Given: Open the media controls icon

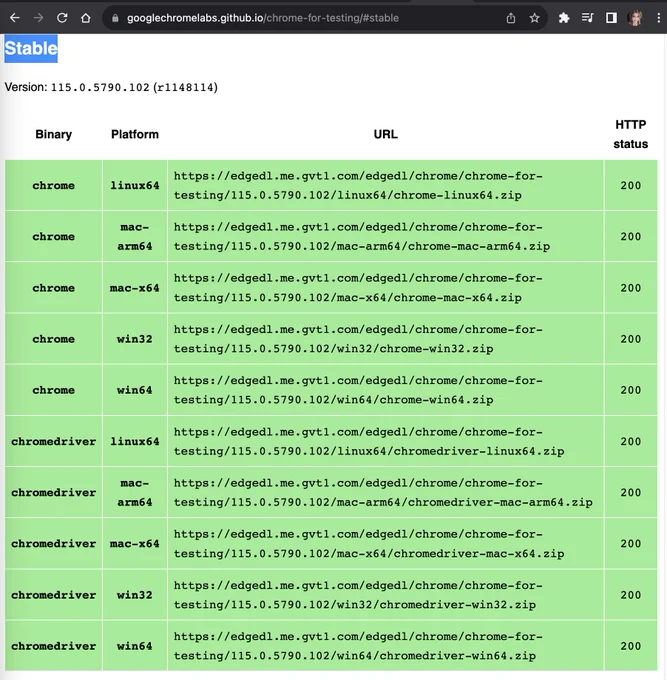Looking at the screenshot, I should coord(588,18).
